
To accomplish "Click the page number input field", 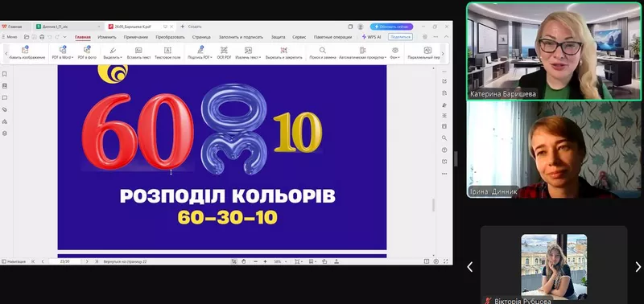I will click(65, 261).
